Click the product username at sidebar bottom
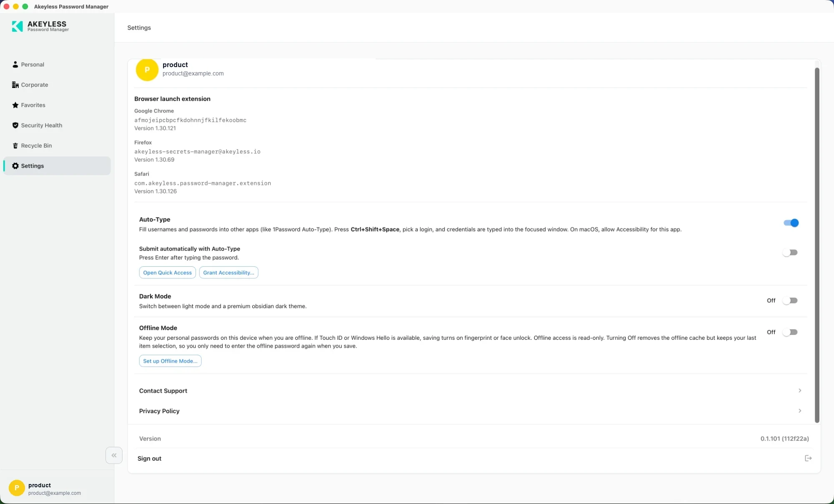The width and height of the screenshot is (834, 504). click(x=40, y=485)
